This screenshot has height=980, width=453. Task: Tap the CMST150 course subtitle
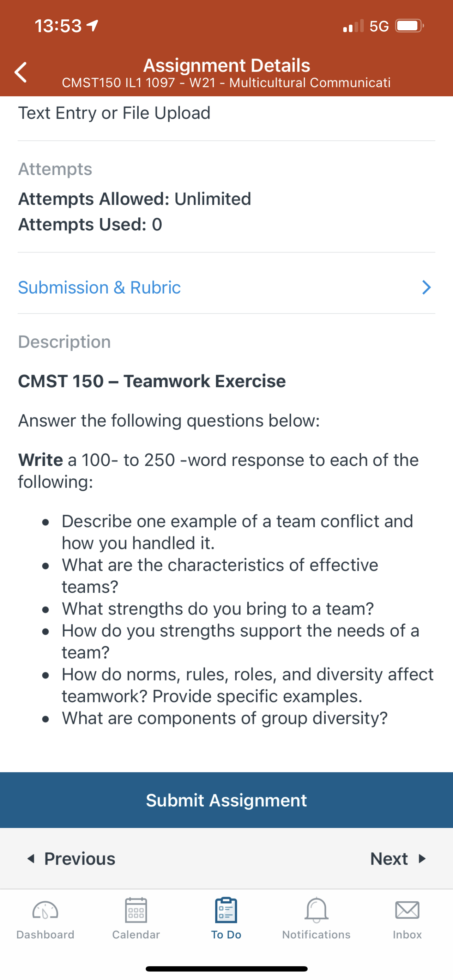pyautogui.click(x=226, y=83)
